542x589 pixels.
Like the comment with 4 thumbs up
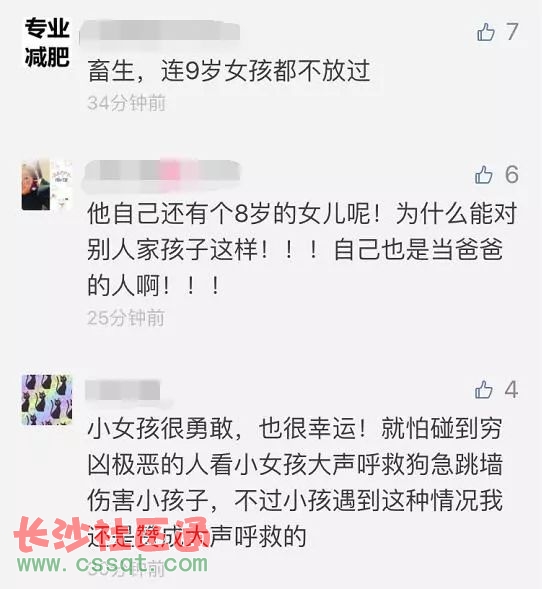[x=484, y=390]
